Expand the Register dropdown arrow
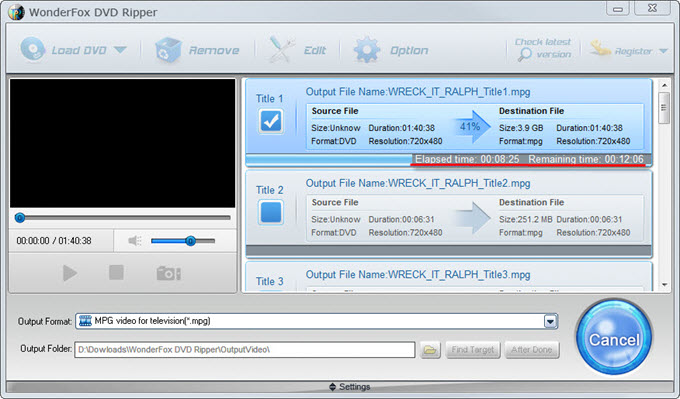 pos(663,51)
